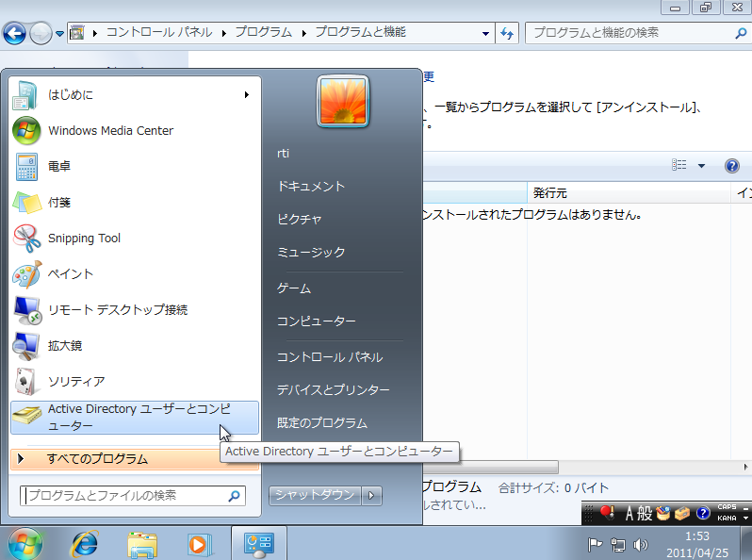This screenshot has width=752, height=560.
Task: Toggle CAPS indicator in language bar
Action: 727,507
